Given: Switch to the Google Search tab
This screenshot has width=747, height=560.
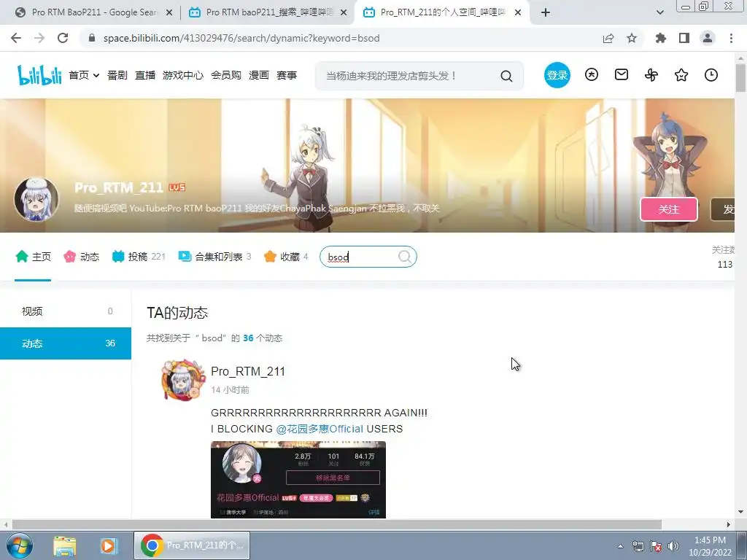Looking at the screenshot, I should [93, 12].
